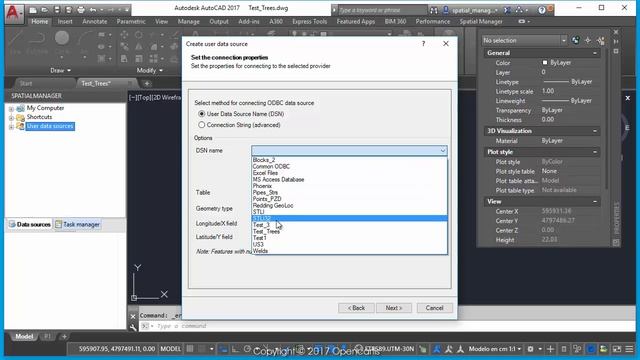The height and width of the screenshot is (360, 640).
Task: Open the AutoCAD application menu logo
Action: coord(13,13)
